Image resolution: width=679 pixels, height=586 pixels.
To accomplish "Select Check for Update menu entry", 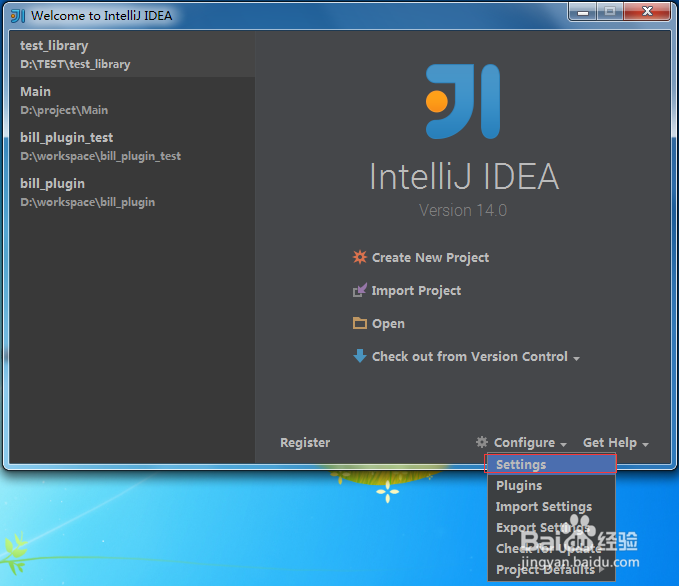I will pyautogui.click(x=551, y=548).
